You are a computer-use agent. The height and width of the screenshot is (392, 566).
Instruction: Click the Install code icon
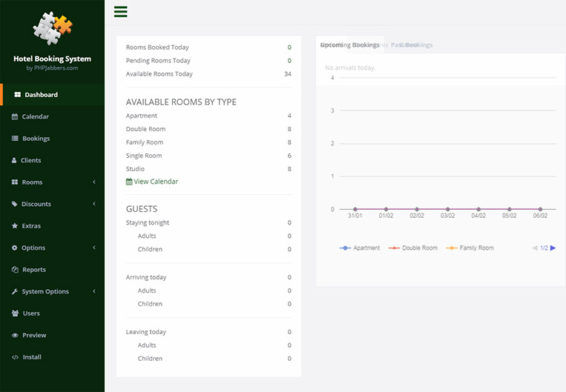[15, 357]
